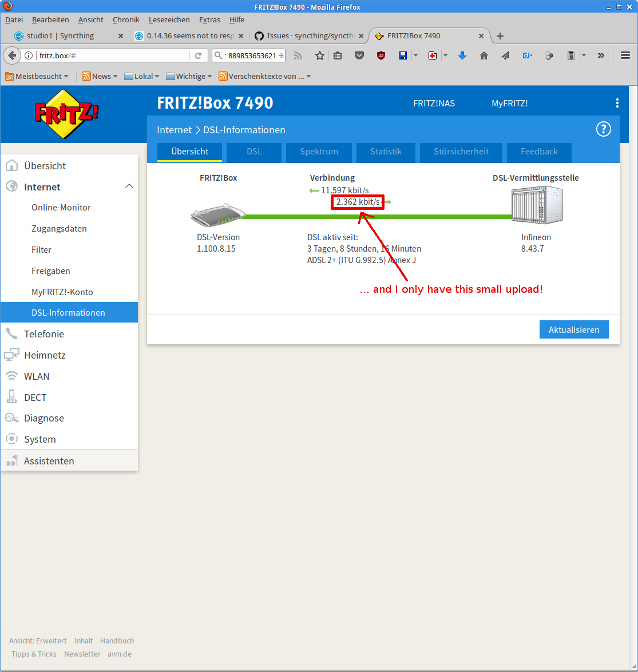638x672 pixels.
Task: Open MyFRITZ! link in header
Action: pos(509,104)
